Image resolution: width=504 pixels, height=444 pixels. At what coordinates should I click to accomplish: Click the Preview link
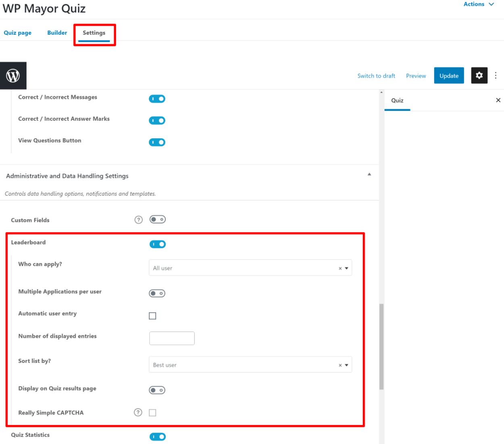pyautogui.click(x=416, y=76)
